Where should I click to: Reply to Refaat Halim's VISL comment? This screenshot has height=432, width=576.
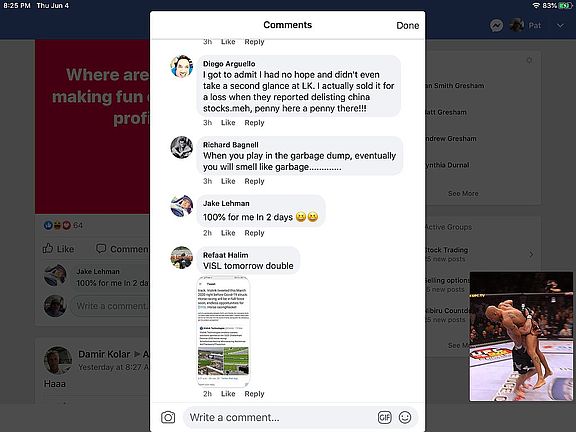[x=254, y=394]
